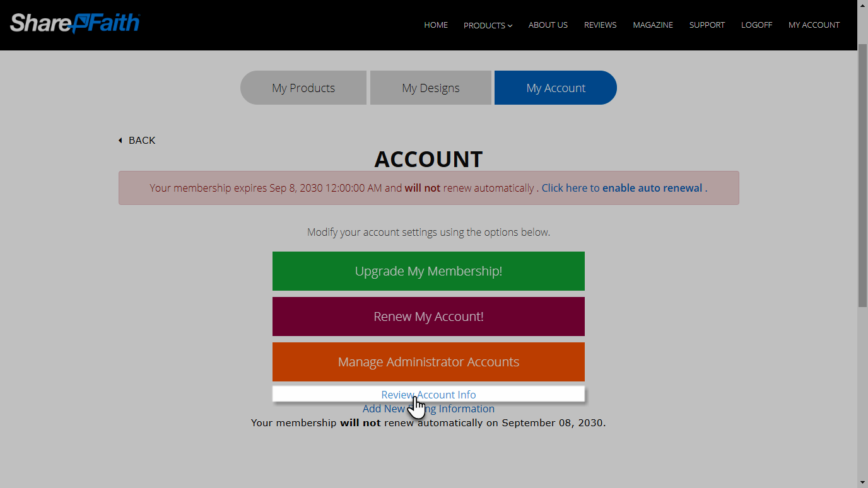
Task: Click the ShareFaith logo
Action: [x=75, y=23]
